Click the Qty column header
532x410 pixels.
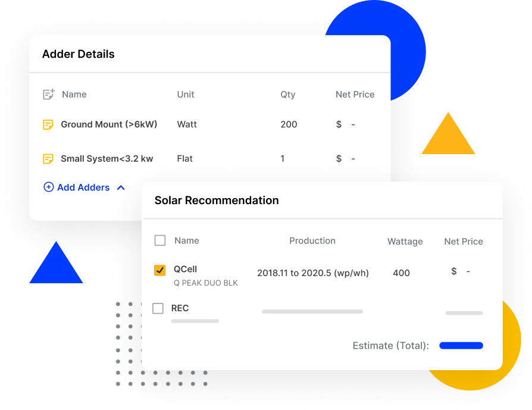[x=287, y=95]
